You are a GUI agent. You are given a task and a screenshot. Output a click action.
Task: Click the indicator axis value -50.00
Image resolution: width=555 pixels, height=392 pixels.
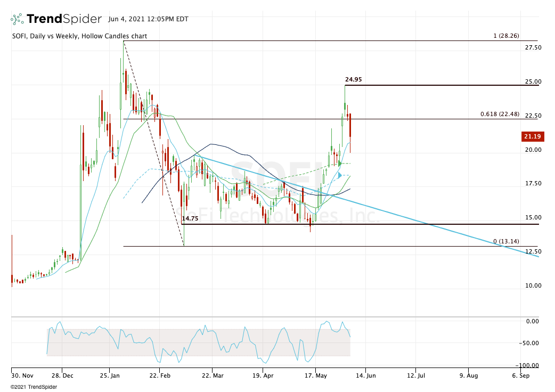[529, 343]
